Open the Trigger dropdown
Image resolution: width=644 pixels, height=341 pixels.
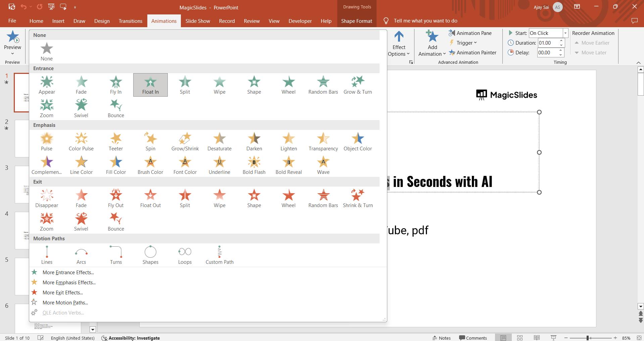[463, 43]
